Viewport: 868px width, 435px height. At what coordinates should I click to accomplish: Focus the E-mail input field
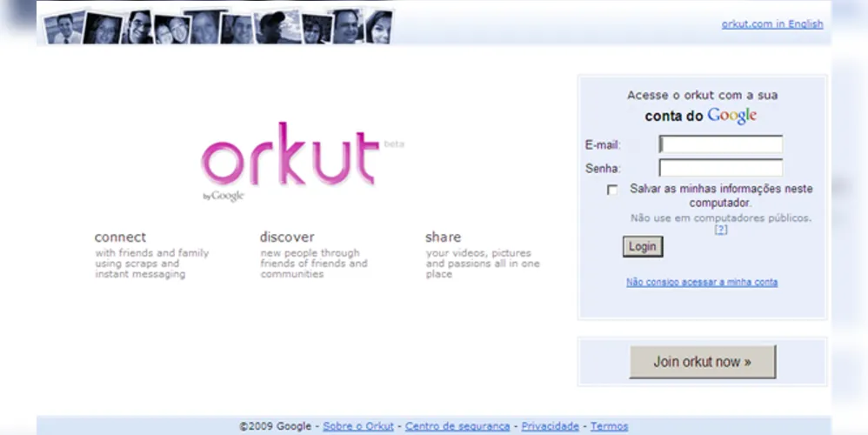pyautogui.click(x=721, y=144)
